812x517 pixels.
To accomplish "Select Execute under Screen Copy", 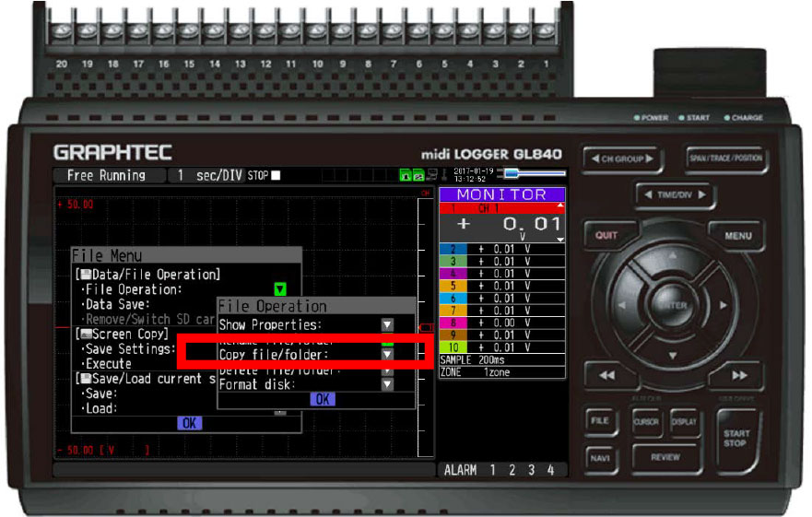I will pyautogui.click(x=108, y=364).
